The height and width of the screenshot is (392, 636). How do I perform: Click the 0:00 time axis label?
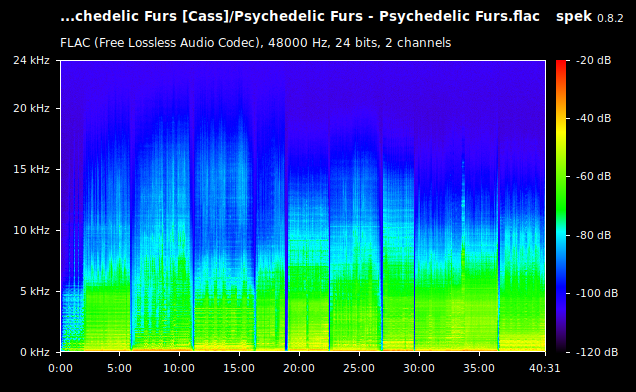click(x=60, y=368)
